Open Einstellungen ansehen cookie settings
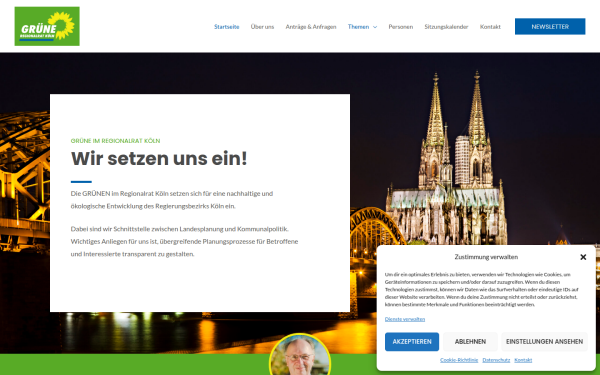 tap(544, 341)
